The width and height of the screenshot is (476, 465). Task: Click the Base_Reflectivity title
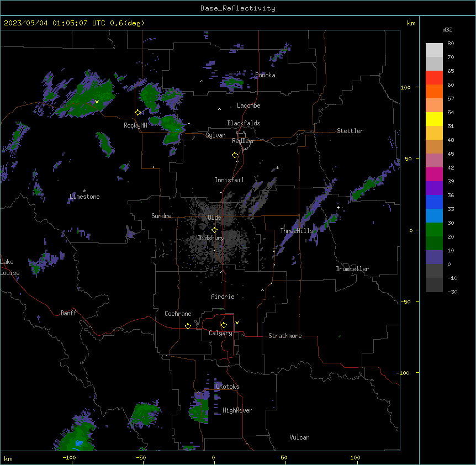click(238, 8)
